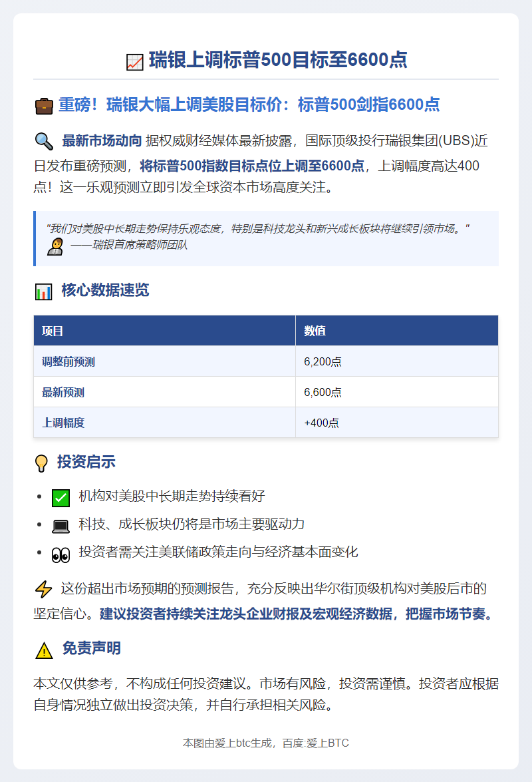
Task: Click the strategist person emoji in the quote
Action: tap(55, 246)
